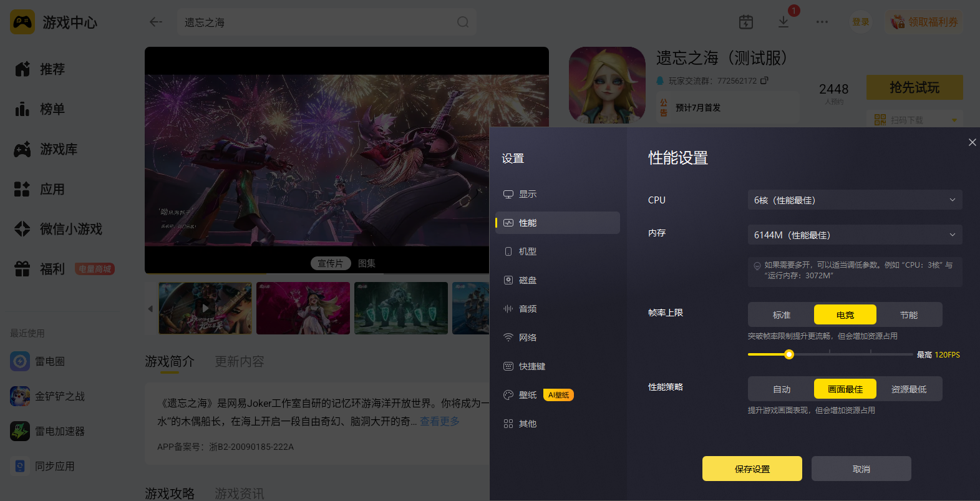Open 快捷键 shortcut settings

coord(558,366)
